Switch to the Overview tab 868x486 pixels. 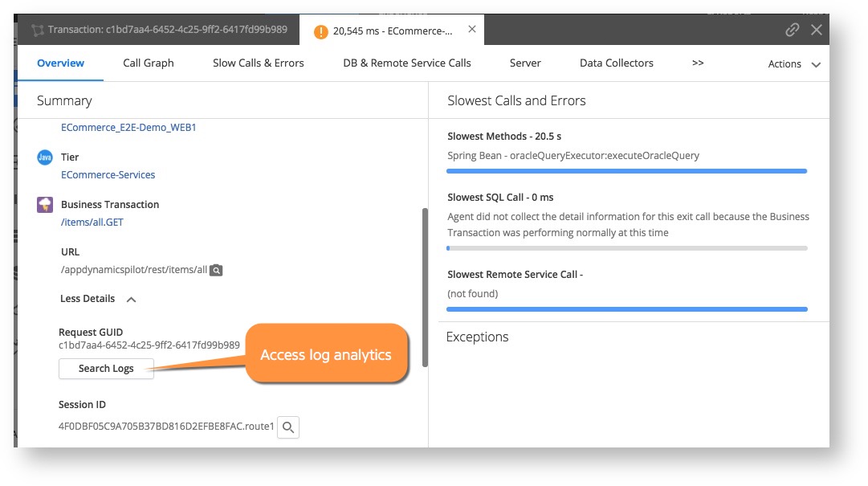(60, 63)
